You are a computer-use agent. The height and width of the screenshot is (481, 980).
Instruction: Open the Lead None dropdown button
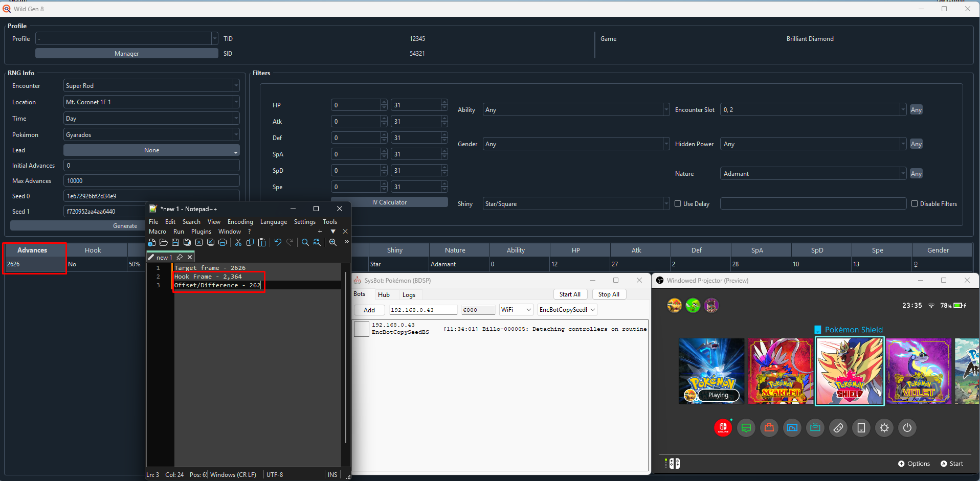pos(151,150)
